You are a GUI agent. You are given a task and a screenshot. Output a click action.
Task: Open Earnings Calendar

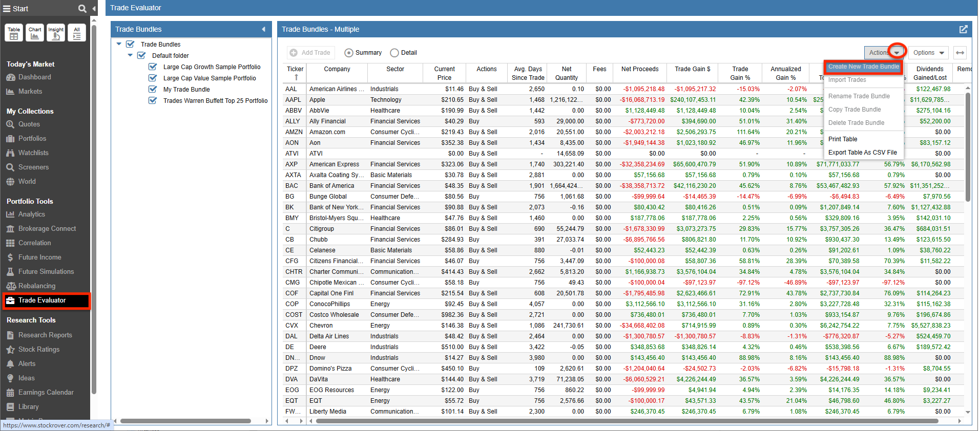(x=46, y=393)
